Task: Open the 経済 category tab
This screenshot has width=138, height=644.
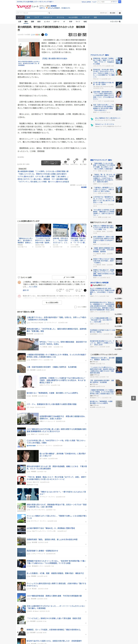Action: (39, 22)
